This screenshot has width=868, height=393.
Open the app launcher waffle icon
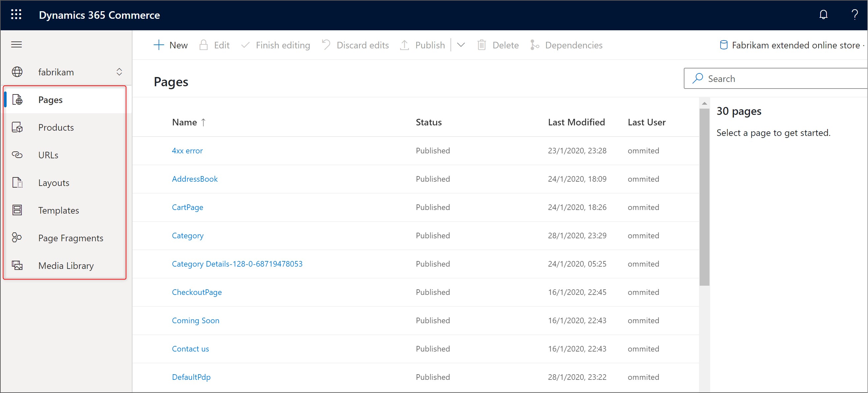coord(16,14)
